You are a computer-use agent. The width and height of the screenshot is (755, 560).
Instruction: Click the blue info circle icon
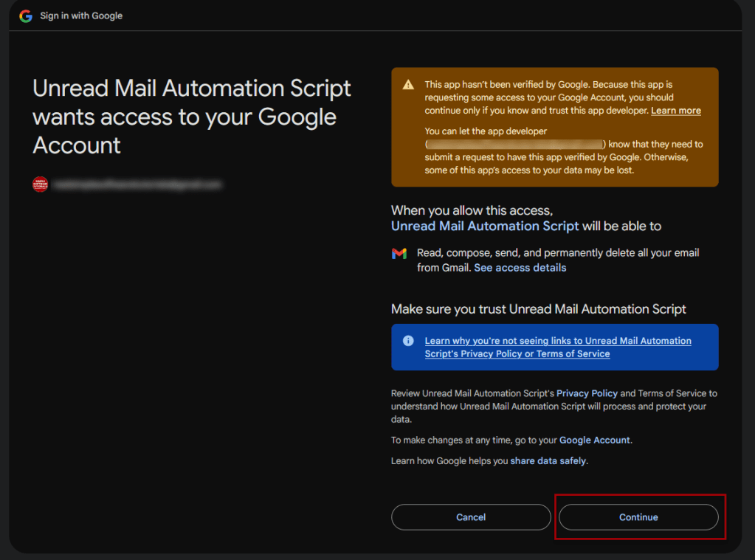coord(408,341)
